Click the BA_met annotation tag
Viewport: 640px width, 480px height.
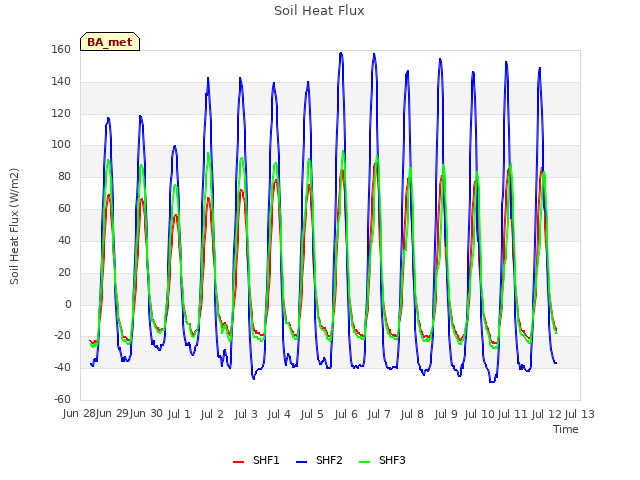click(x=110, y=42)
